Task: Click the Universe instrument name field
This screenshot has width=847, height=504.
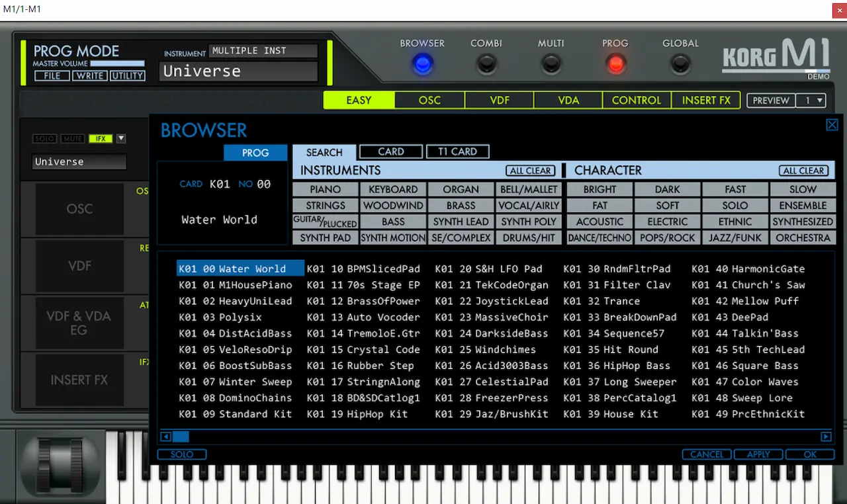Action: tap(79, 161)
